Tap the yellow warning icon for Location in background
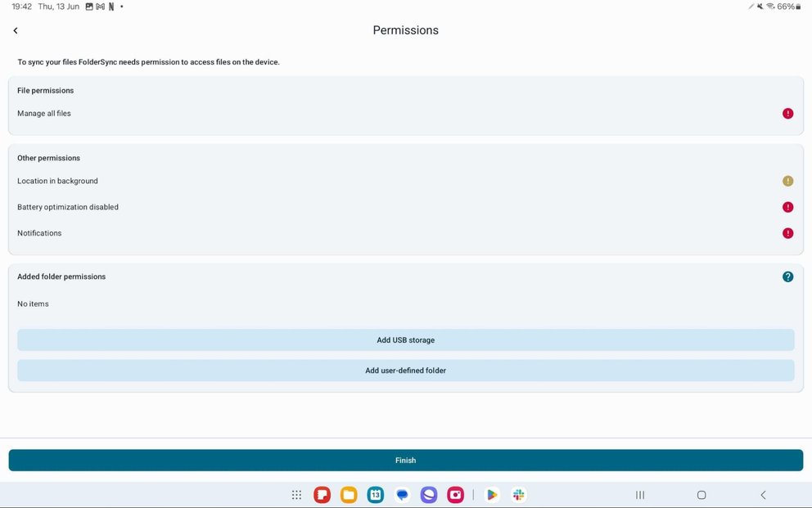 click(x=787, y=181)
